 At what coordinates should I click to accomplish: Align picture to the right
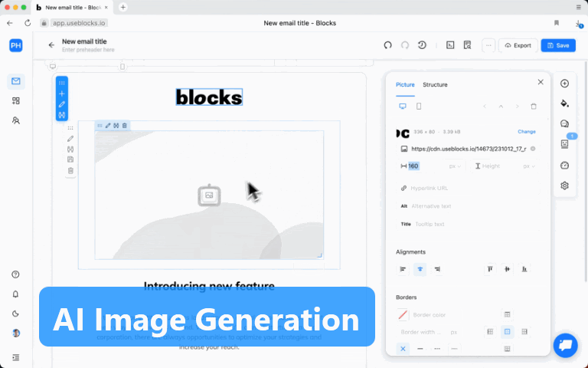[437, 269]
